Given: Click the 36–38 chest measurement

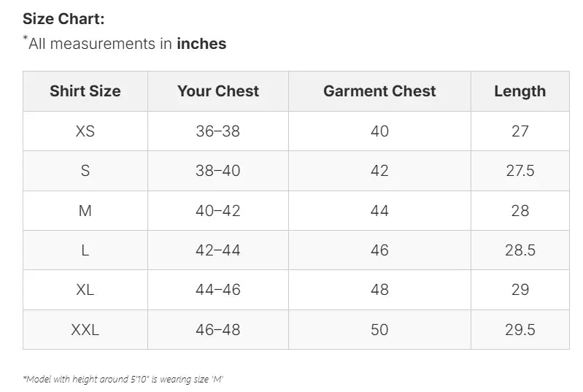Looking at the screenshot, I should pos(218,131).
